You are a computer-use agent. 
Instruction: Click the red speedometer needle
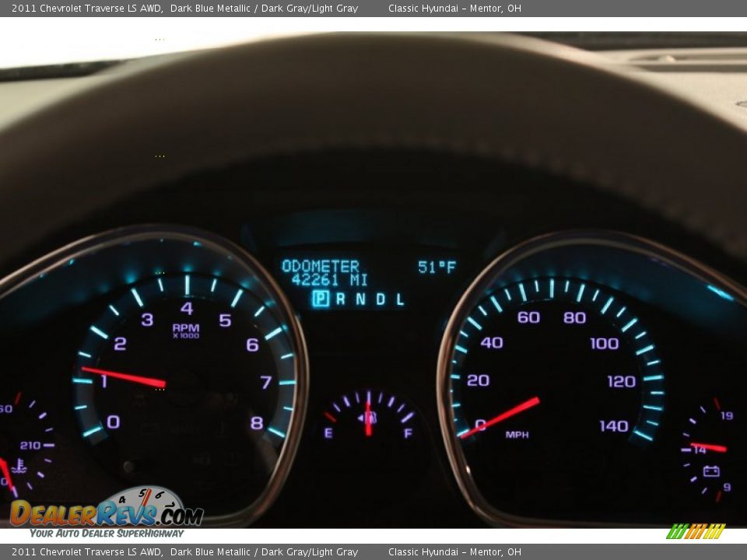coord(500,418)
